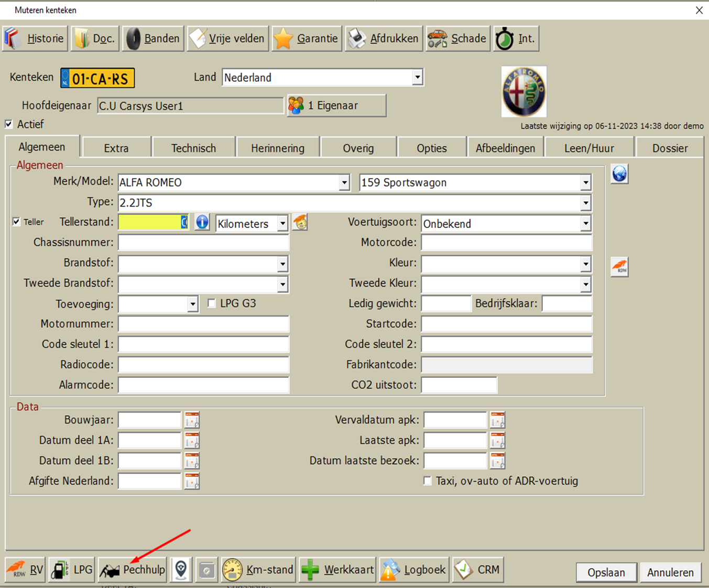Click the LPG fuel pump button
Screen dimensions: 709x588
coord(71,570)
